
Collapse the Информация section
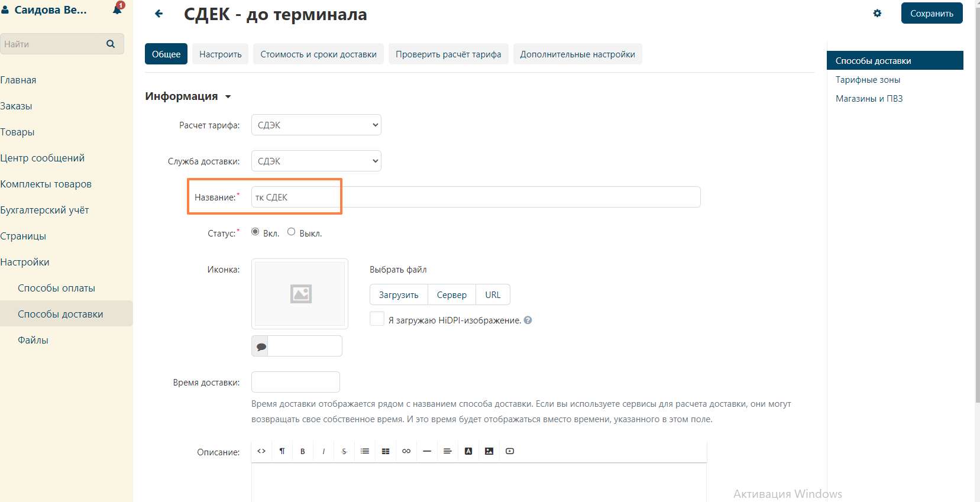[188, 96]
